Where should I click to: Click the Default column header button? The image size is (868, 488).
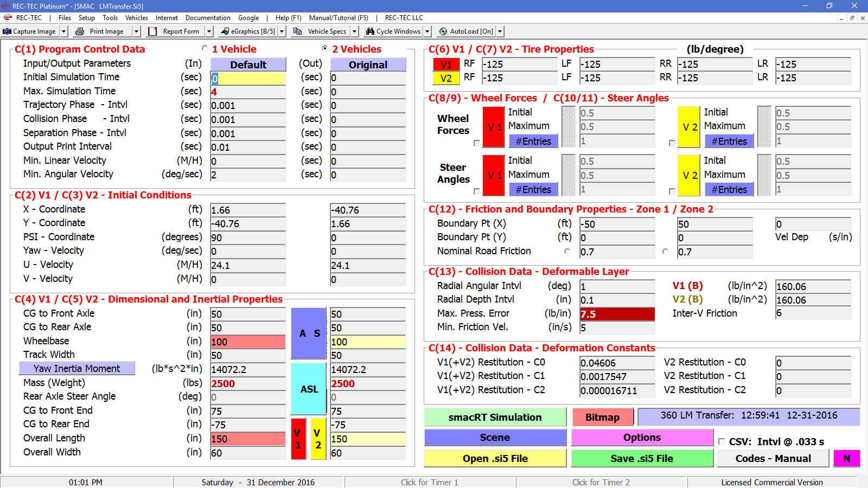(x=248, y=65)
